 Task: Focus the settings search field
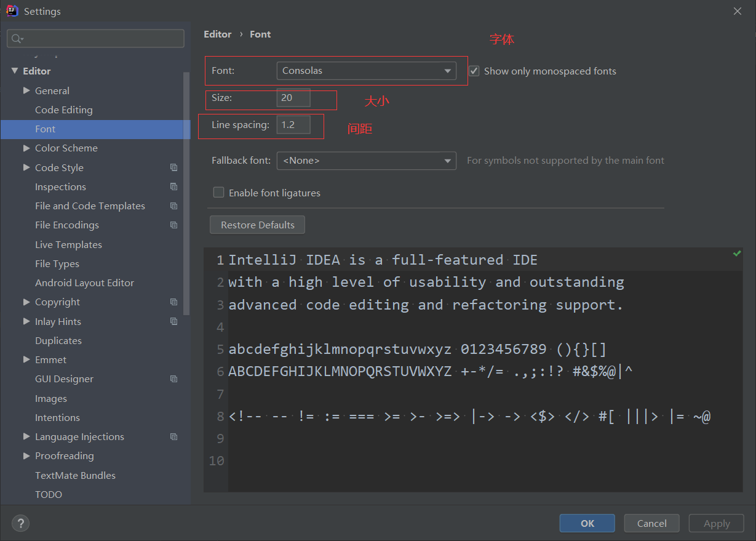96,39
